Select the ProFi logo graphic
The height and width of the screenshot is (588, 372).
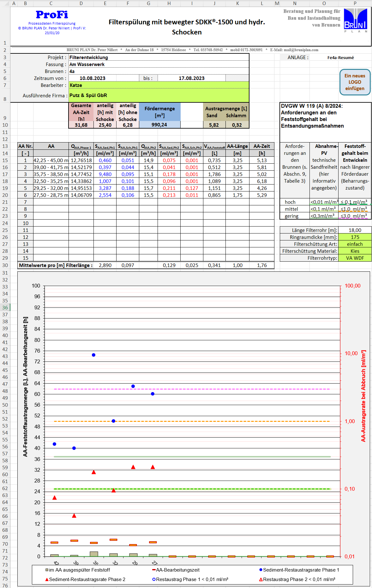(x=52, y=15)
